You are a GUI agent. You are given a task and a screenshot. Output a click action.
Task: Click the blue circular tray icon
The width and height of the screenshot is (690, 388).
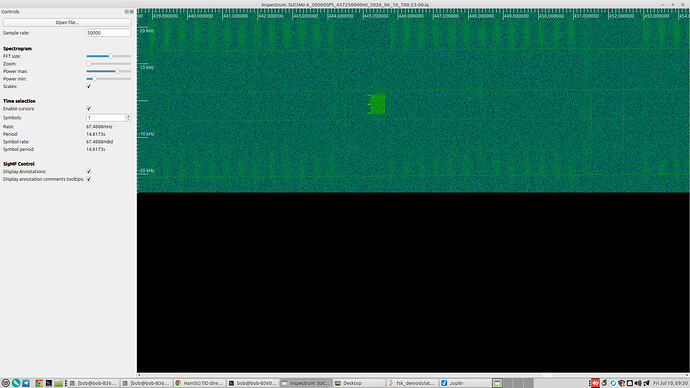click(613, 383)
